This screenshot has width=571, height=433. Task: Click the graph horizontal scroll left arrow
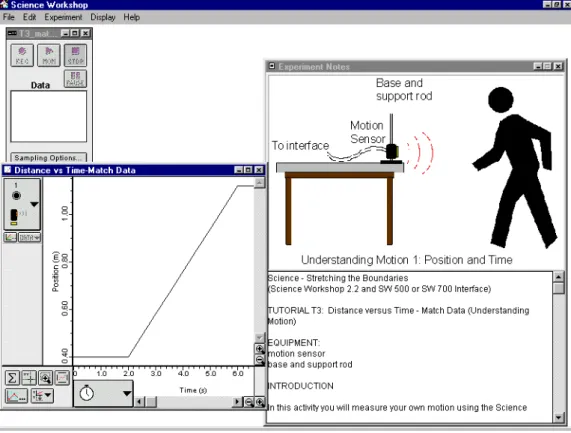tap(140, 402)
